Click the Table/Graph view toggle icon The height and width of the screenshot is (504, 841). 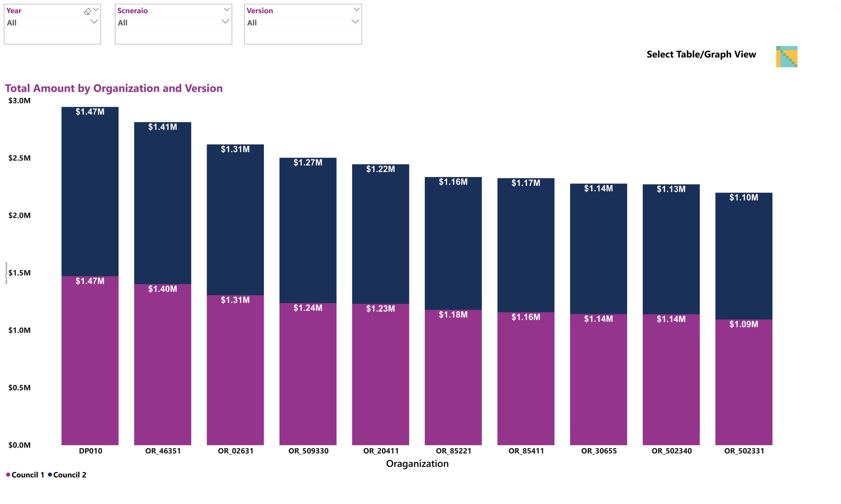(786, 56)
